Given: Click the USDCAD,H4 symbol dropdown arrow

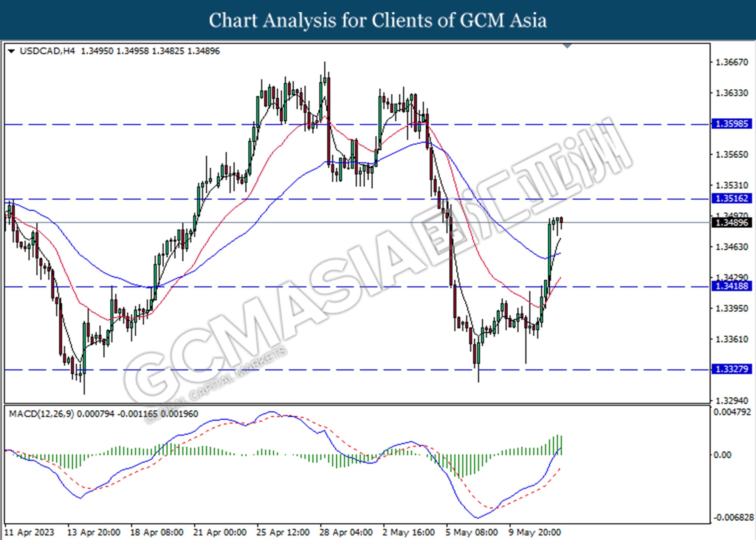Looking at the screenshot, I should (x=11, y=51).
